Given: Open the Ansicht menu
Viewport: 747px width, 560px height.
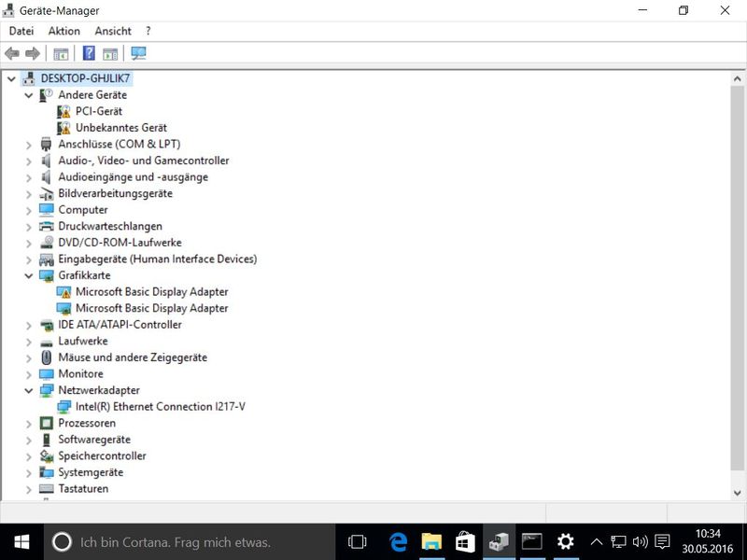Looking at the screenshot, I should pyautogui.click(x=113, y=31).
